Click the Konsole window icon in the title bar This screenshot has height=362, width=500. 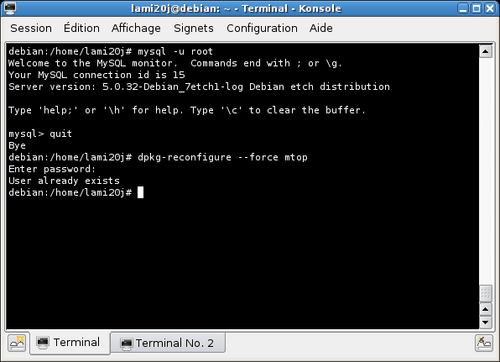pyautogui.click(x=10, y=8)
